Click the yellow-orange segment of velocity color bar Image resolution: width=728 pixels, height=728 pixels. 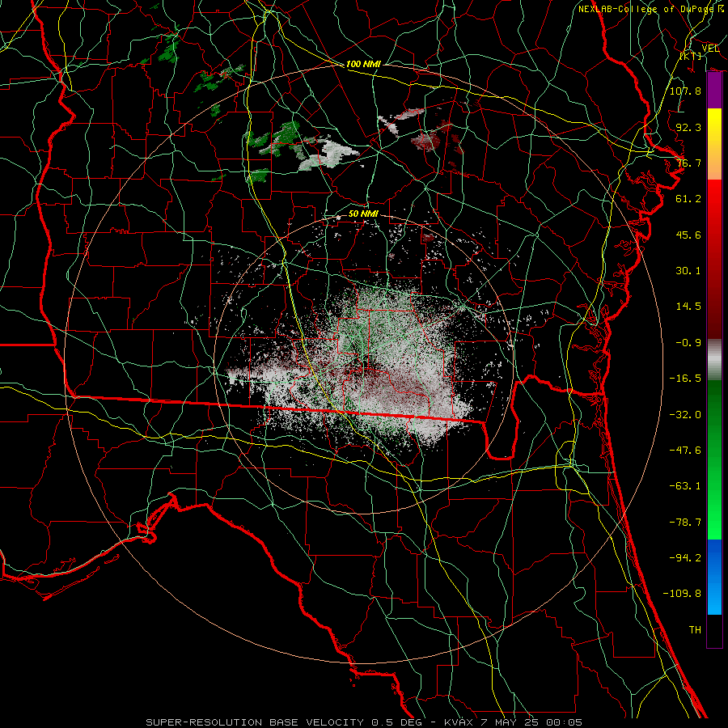714,144
